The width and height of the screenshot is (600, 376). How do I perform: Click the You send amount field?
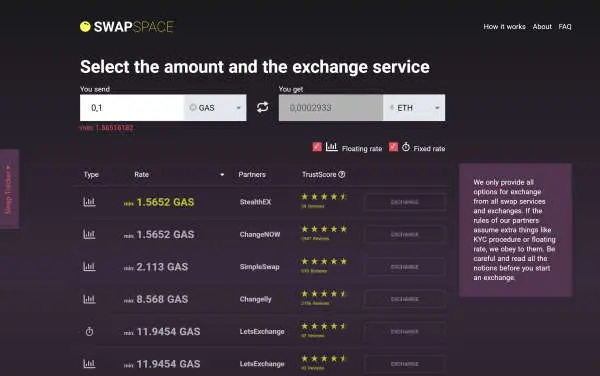coord(132,108)
